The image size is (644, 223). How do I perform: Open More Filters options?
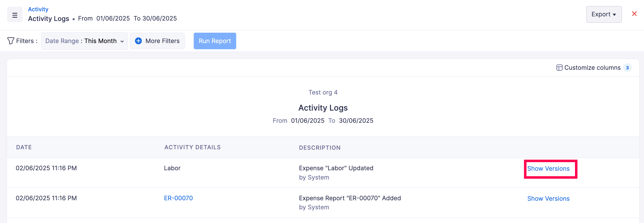click(157, 41)
